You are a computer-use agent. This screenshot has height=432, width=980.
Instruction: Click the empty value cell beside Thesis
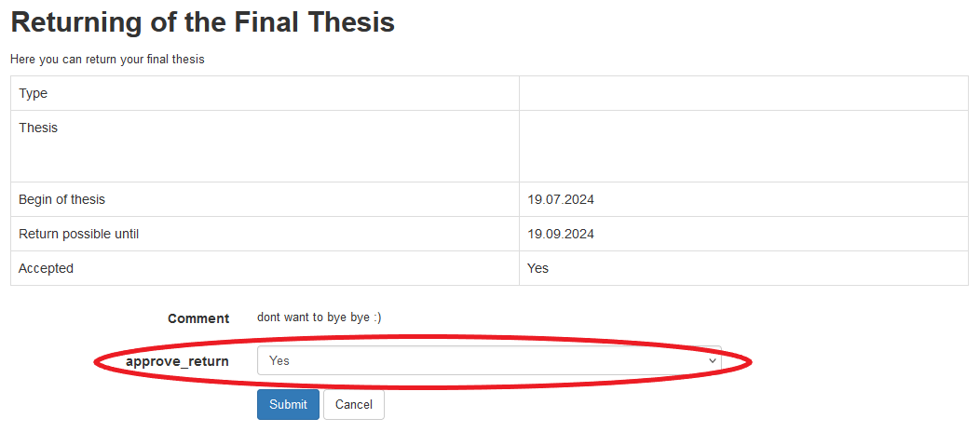pyautogui.click(x=743, y=146)
